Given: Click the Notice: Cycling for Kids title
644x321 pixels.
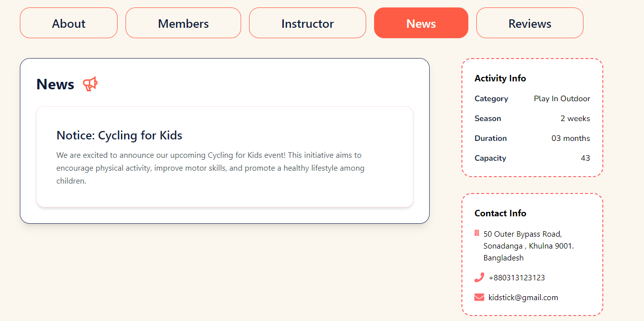Looking at the screenshot, I should click(120, 135).
